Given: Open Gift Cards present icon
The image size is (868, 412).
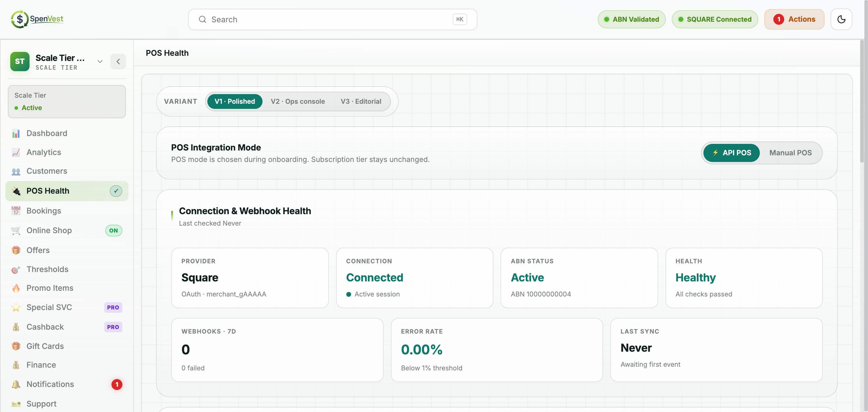Looking at the screenshot, I should pyautogui.click(x=16, y=346).
